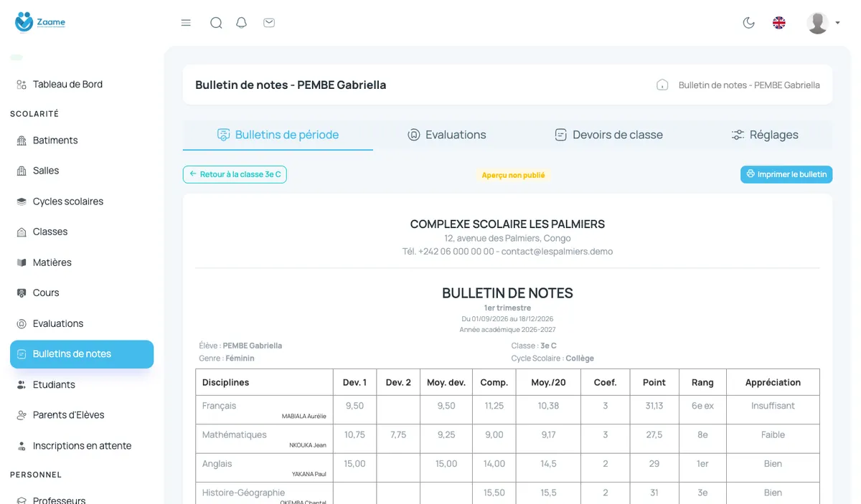Click the Appréciation column header

(x=773, y=382)
